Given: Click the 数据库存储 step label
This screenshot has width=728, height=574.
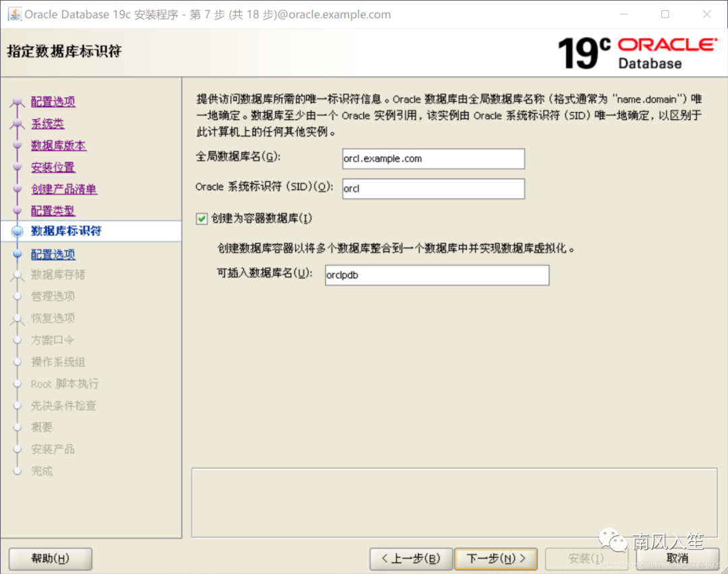Looking at the screenshot, I should coord(58,275).
